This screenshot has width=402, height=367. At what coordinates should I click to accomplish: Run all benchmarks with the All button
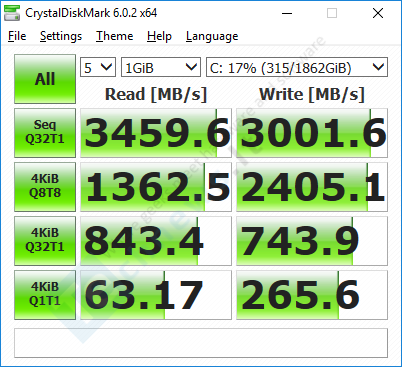pos(45,79)
